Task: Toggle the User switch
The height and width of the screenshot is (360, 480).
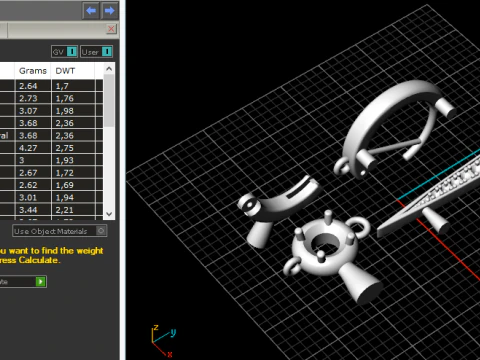Action: pos(97,52)
